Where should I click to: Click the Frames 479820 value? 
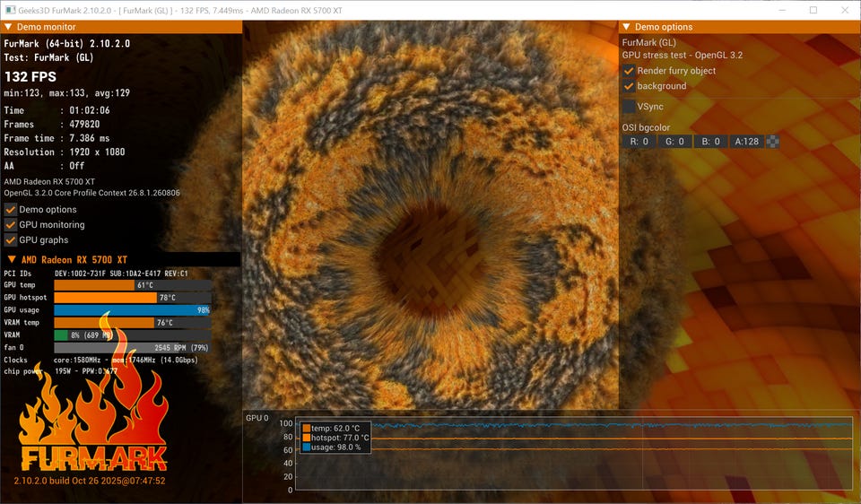coord(84,125)
